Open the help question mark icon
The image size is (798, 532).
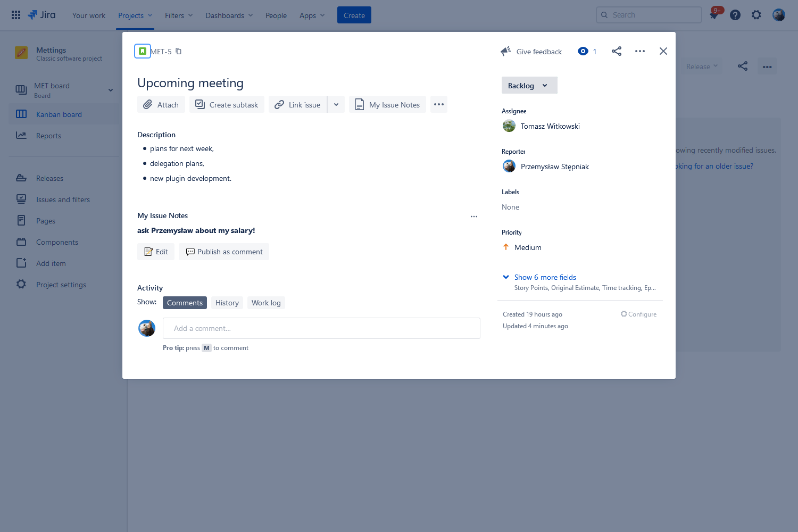tap(735, 15)
